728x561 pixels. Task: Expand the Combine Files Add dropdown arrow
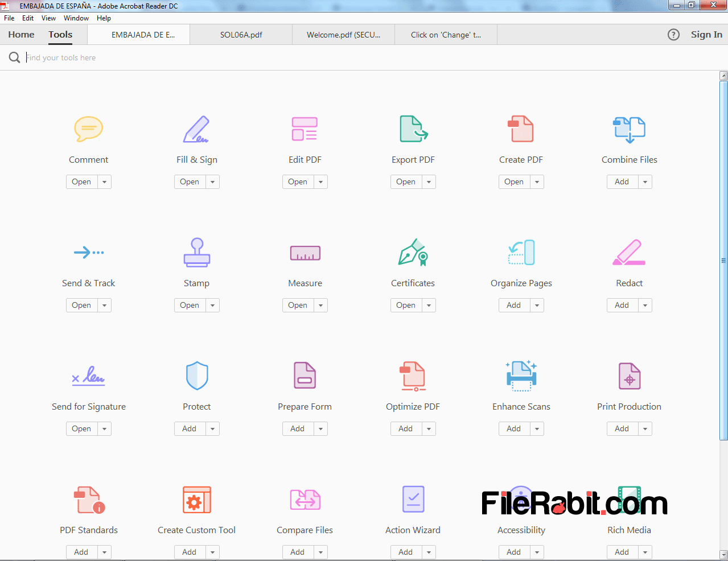point(645,182)
